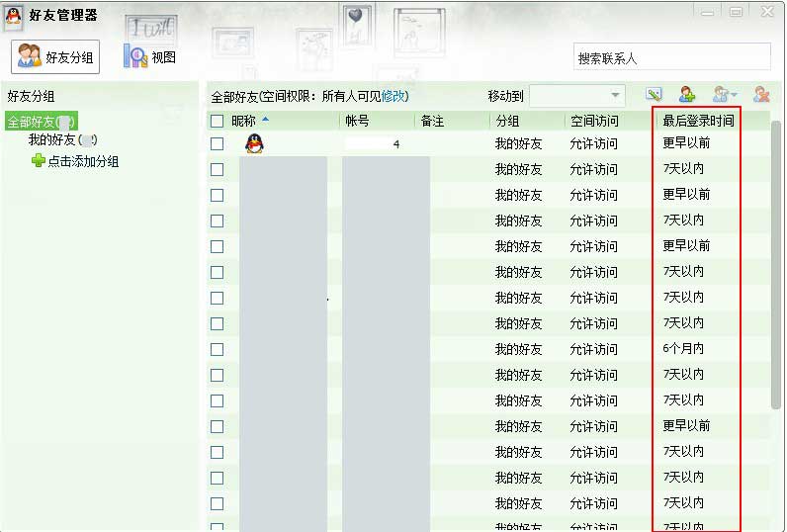
Task: Click the QQ penguin icon in title bar
Action: click(13, 15)
